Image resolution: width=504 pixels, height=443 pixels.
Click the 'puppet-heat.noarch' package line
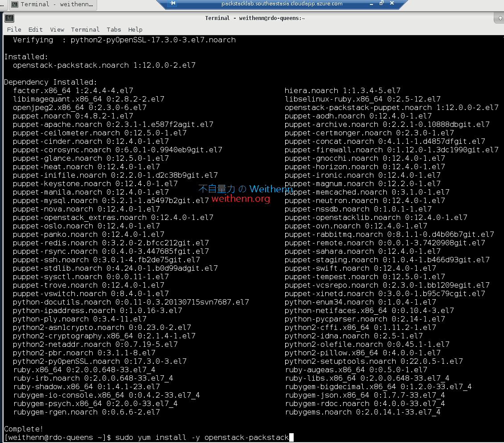coord(86,167)
